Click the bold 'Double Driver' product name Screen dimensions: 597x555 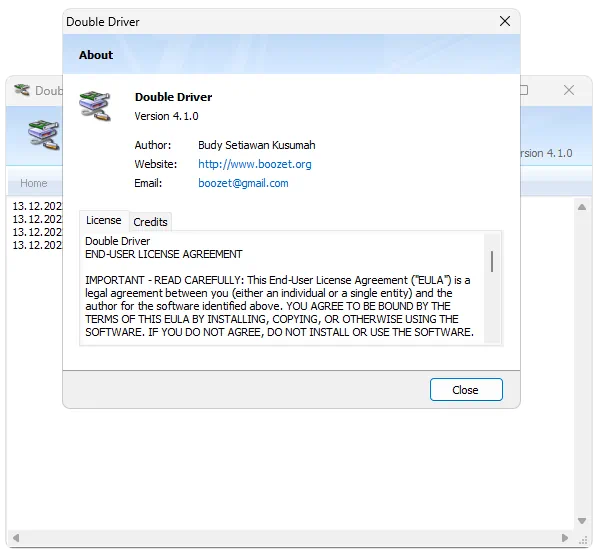(173, 97)
